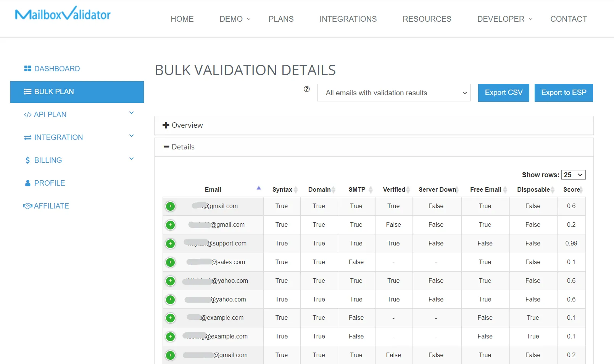Click the API Plan code icon
This screenshot has height=364, width=614.
tap(27, 114)
